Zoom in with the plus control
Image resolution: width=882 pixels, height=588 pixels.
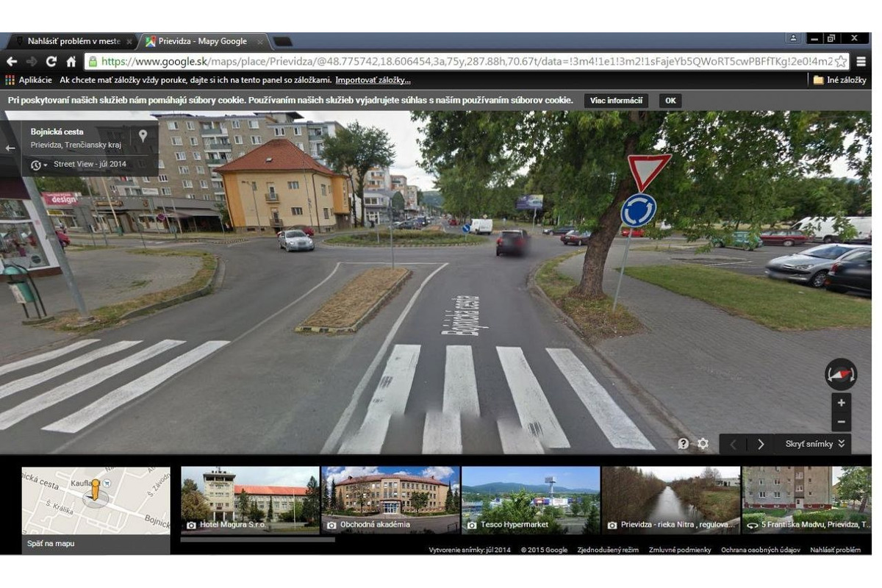point(840,403)
